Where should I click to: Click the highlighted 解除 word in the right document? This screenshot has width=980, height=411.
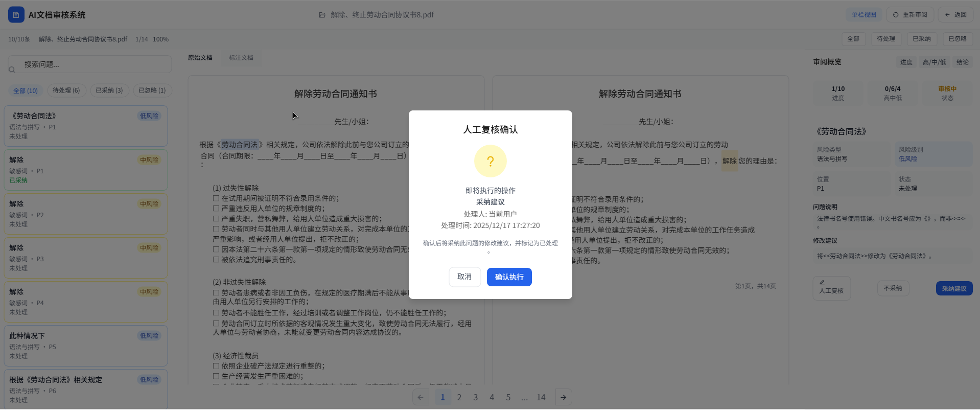tap(730, 161)
